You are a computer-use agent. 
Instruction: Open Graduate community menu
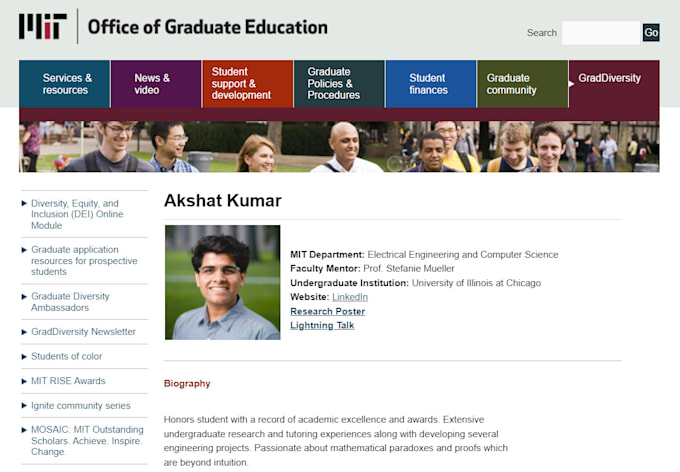pyautogui.click(x=523, y=84)
